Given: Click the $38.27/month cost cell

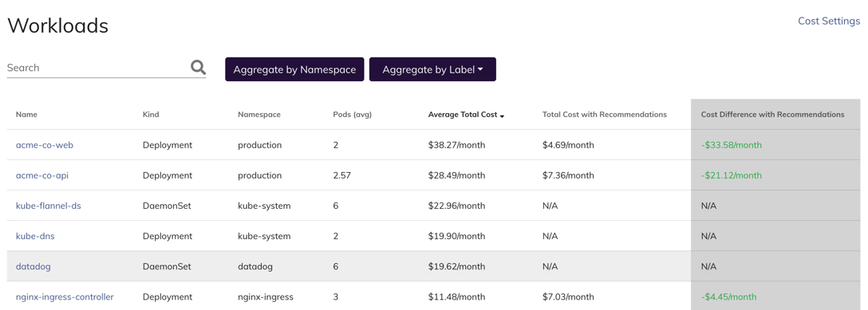Looking at the screenshot, I should pos(456,145).
